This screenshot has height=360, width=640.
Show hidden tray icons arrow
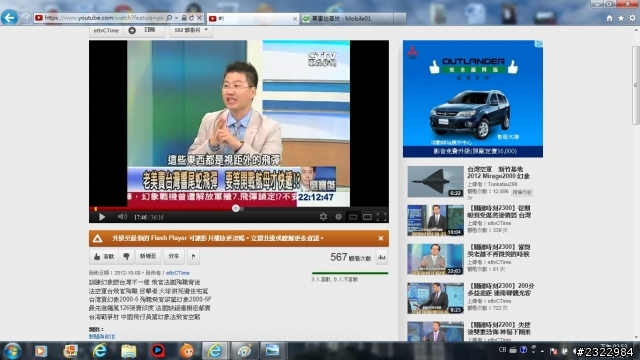(x=542, y=351)
